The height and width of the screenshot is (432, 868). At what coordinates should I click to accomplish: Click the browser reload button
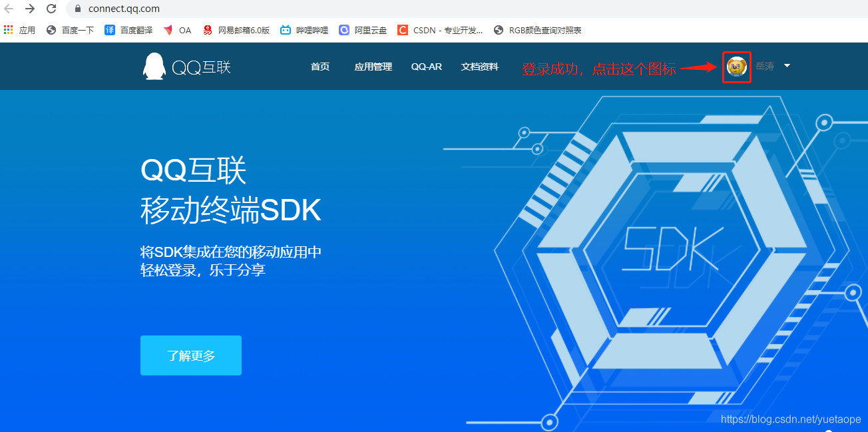(x=51, y=9)
